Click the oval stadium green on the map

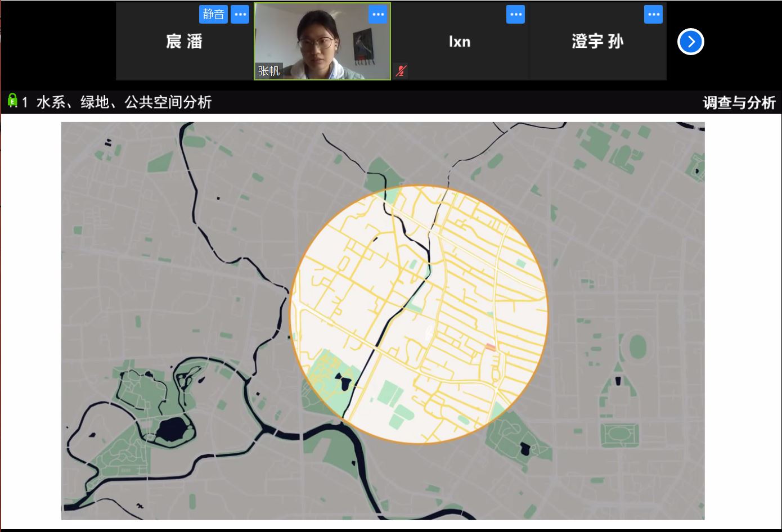point(637,346)
